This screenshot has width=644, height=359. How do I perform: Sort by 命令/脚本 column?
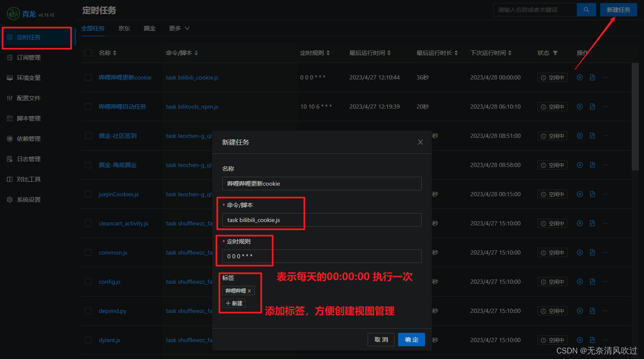[196, 53]
